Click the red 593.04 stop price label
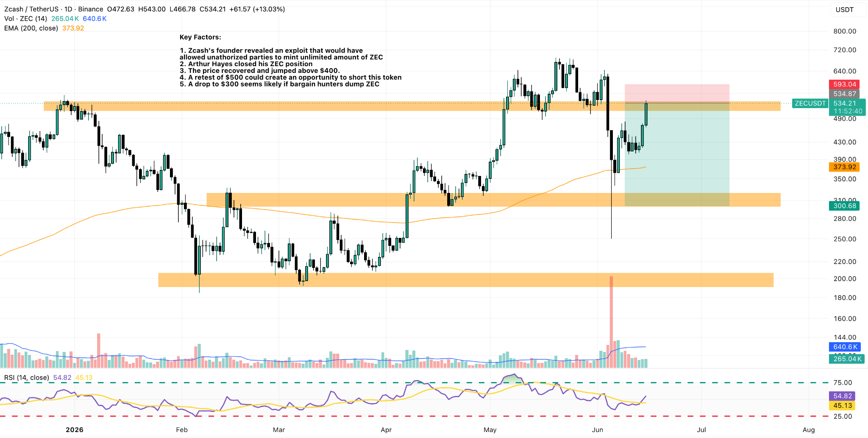868x438 pixels. click(844, 84)
